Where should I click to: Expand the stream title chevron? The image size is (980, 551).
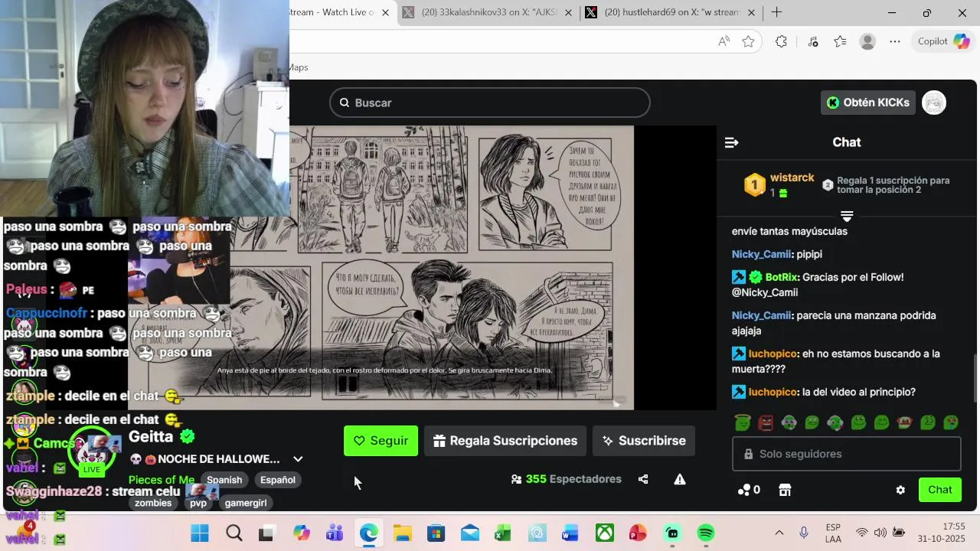(x=298, y=459)
